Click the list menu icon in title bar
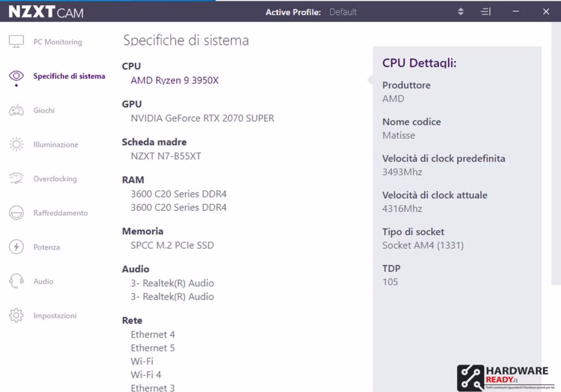The image size is (561, 392). pos(485,12)
